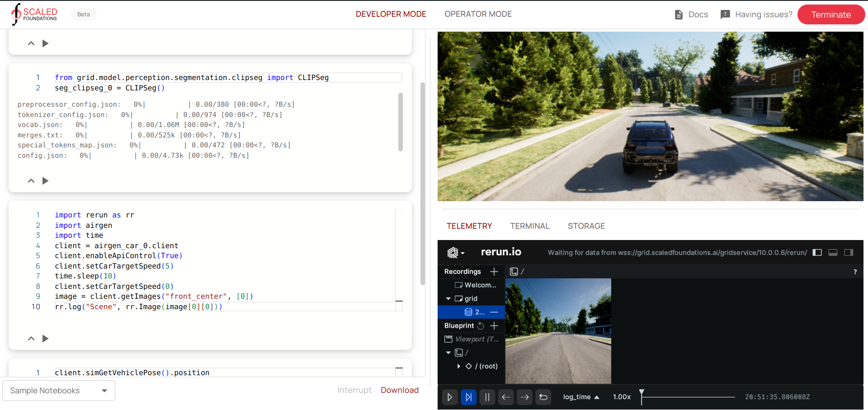Switch to the STORAGE tab
Screen dimensions: 868x410
586,226
